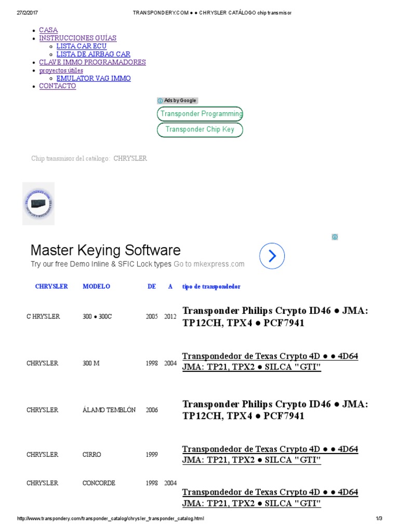Open Texas Crypto 4D link for CONCORDE
Screen dimensions: 399x532
[270, 497]
